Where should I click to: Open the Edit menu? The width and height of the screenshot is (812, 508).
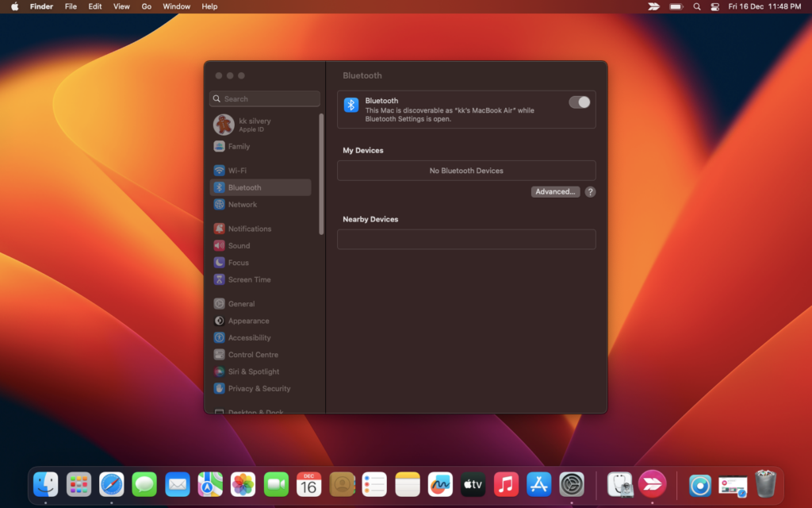tap(95, 6)
